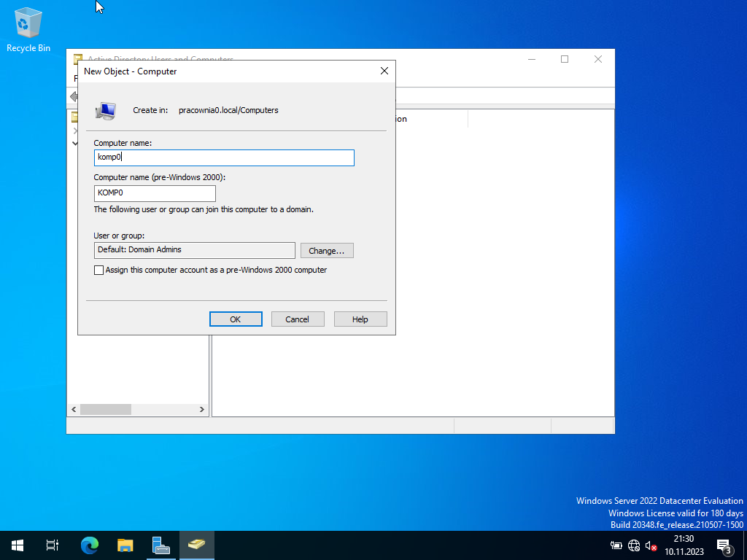Maximize the Active Directory Users and Computers window
Viewport: 747px width, 560px height.
[x=565, y=59]
